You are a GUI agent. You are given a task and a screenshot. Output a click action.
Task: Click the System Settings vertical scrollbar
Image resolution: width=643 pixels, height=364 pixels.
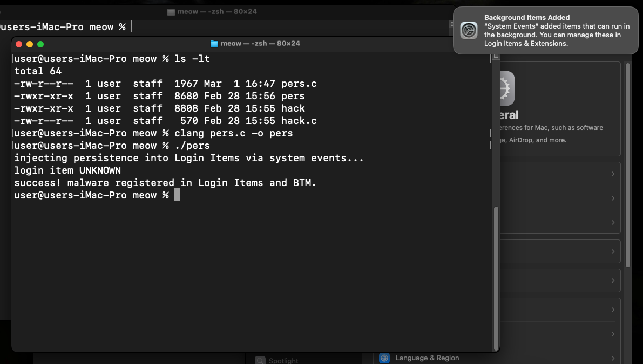pos(627,162)
